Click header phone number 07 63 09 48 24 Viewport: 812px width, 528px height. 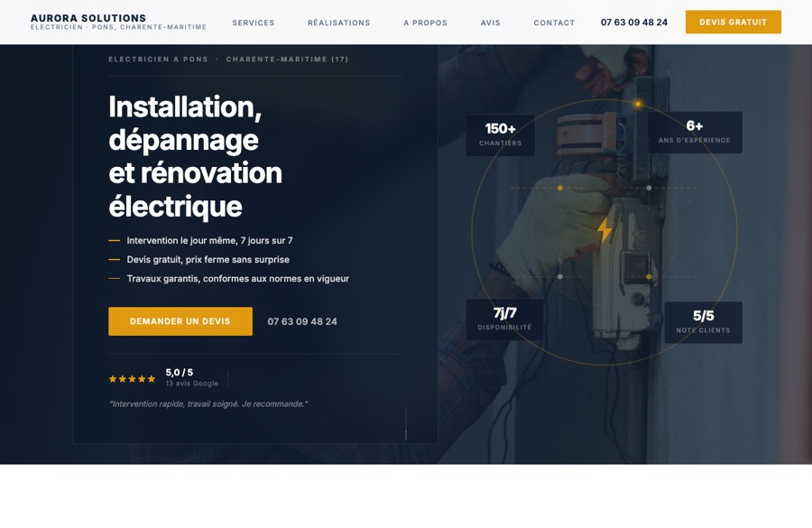(x=634, y=23)
